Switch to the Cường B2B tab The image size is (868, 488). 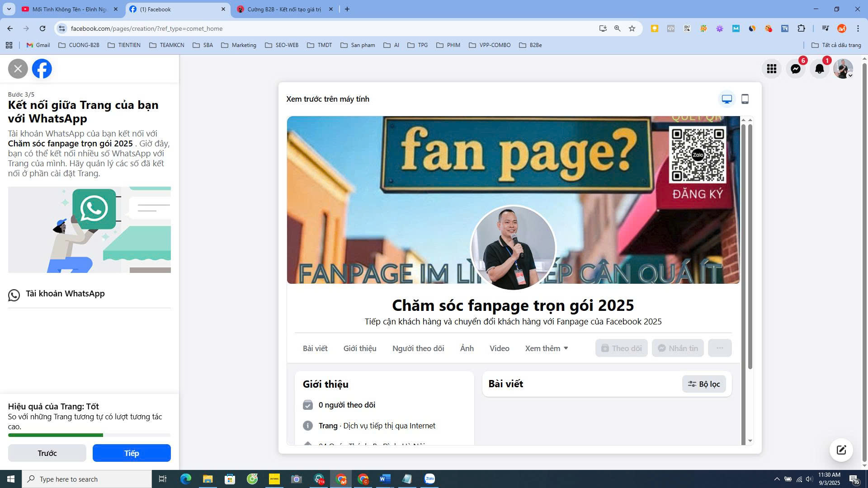285,9
